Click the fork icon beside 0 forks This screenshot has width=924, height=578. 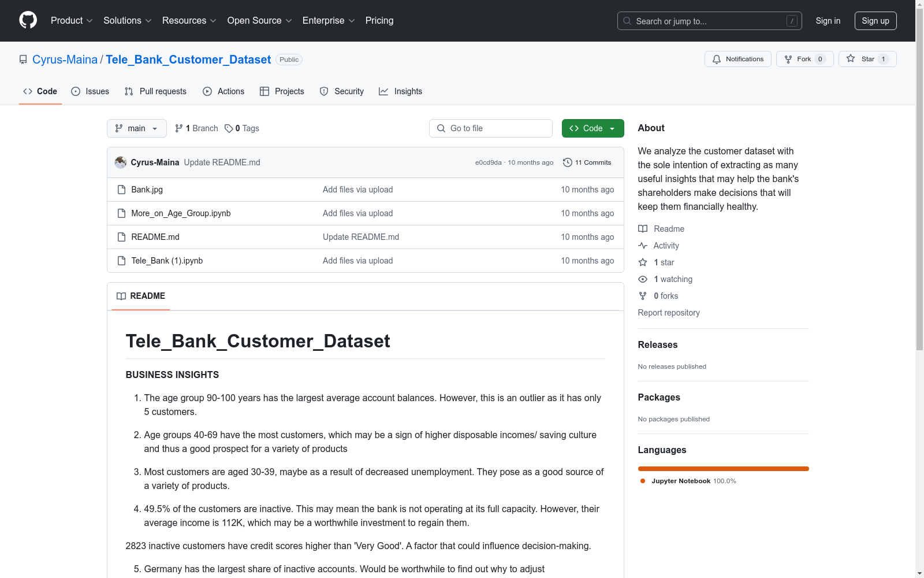643,296
